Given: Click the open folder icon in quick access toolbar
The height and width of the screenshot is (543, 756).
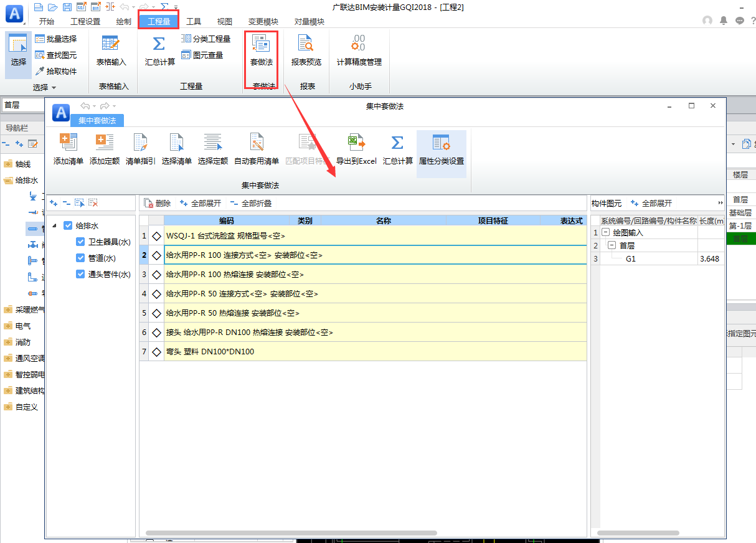Looking at the screenshot, I should click(x=53, y=7).
